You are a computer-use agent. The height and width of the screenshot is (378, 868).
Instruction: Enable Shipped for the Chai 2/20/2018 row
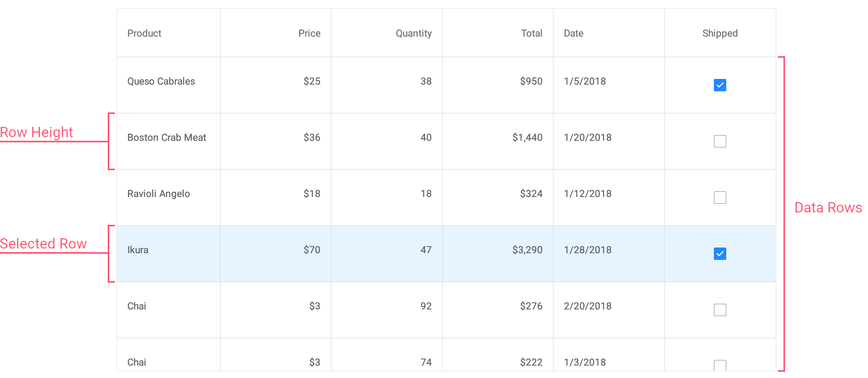(720, 310)
